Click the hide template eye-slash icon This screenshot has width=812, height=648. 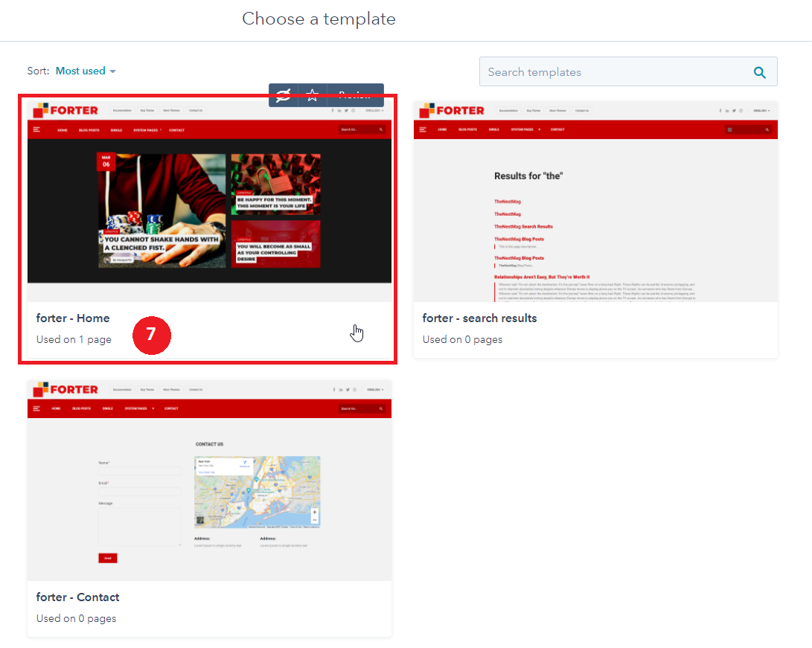pyautogui.click(x=284, y=94)
